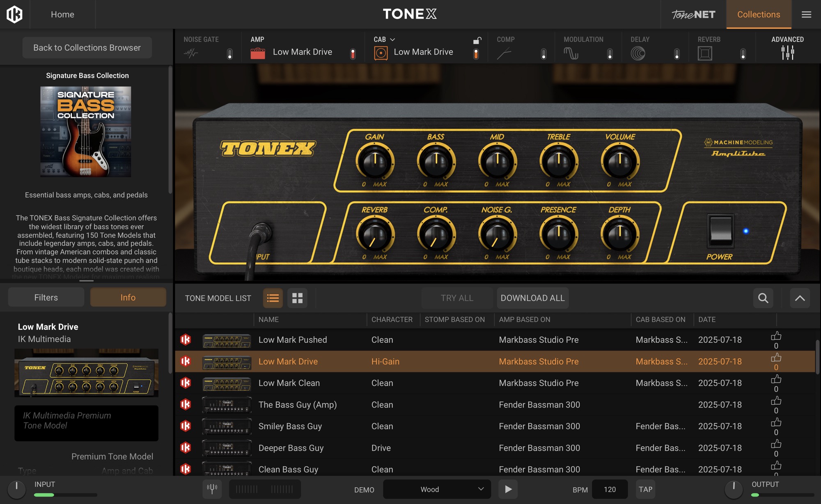Switch to grid view of tone models
The height and width of the screenshot is (504, 821).
(297, 298)
